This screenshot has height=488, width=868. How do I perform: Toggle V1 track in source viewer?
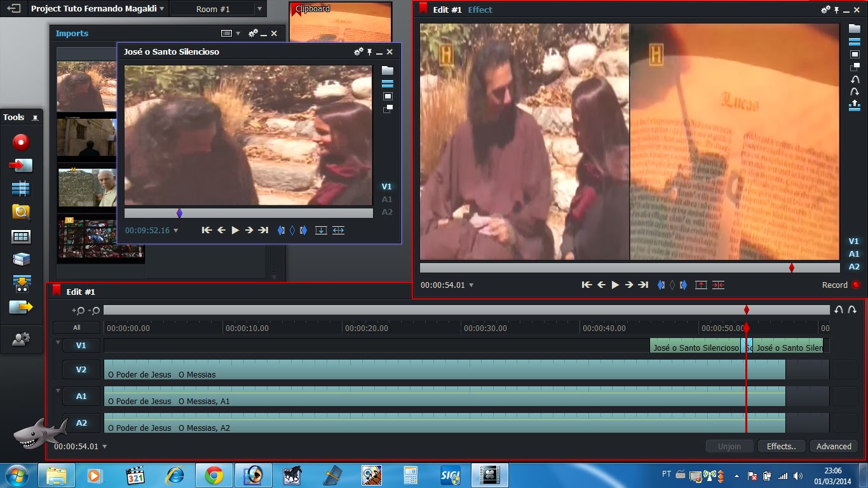387,187
